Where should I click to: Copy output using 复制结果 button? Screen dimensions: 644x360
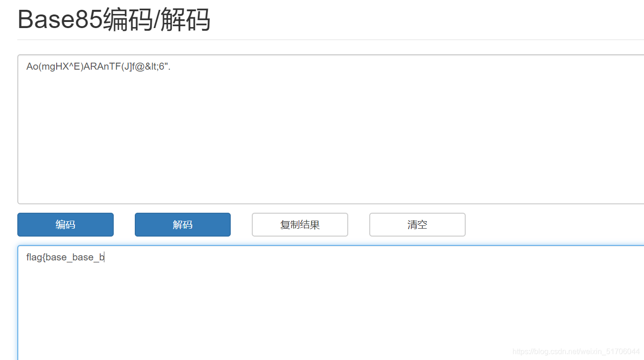300,224
